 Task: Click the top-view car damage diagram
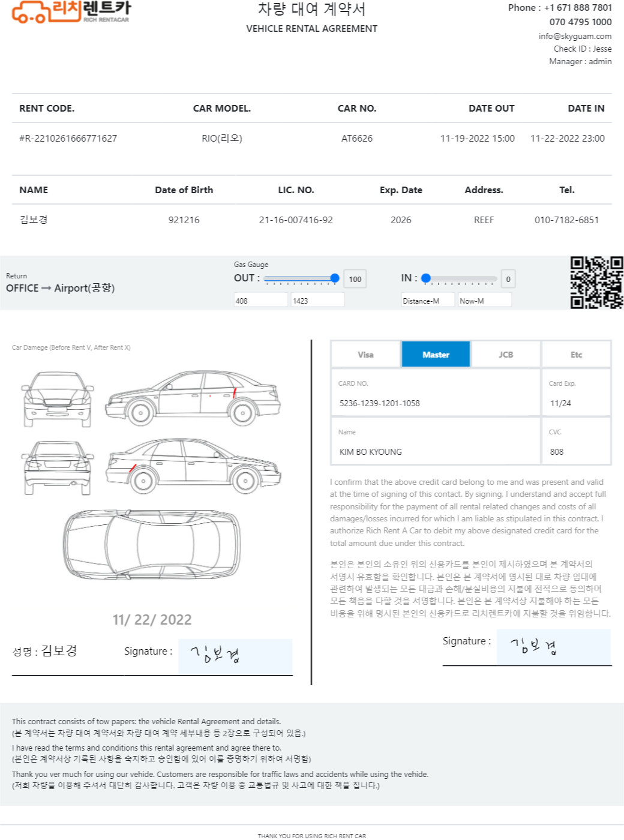152,544
